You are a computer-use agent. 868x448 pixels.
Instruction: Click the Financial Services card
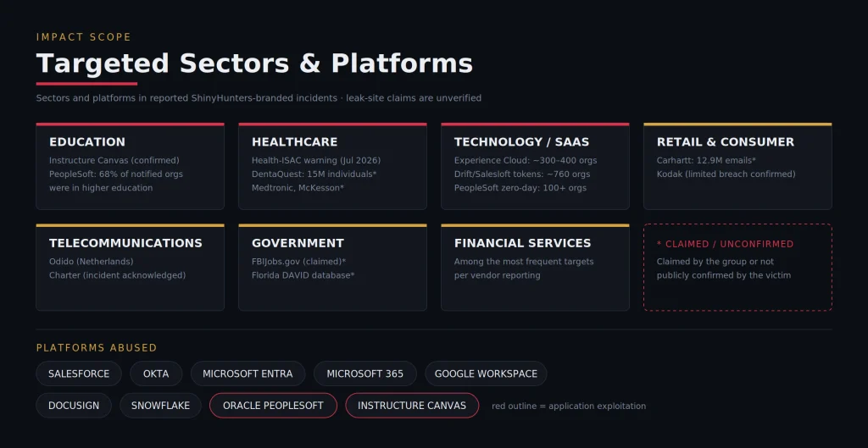[536, 267]
